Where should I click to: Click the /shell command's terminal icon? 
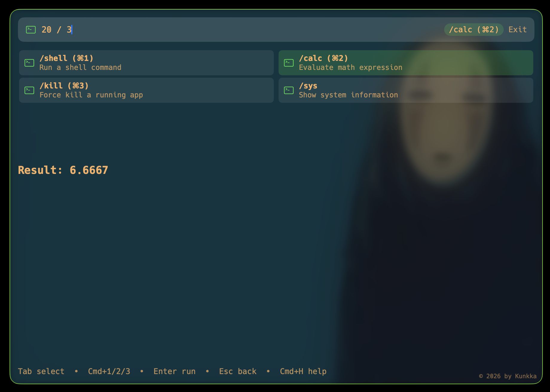coord(29,63)
